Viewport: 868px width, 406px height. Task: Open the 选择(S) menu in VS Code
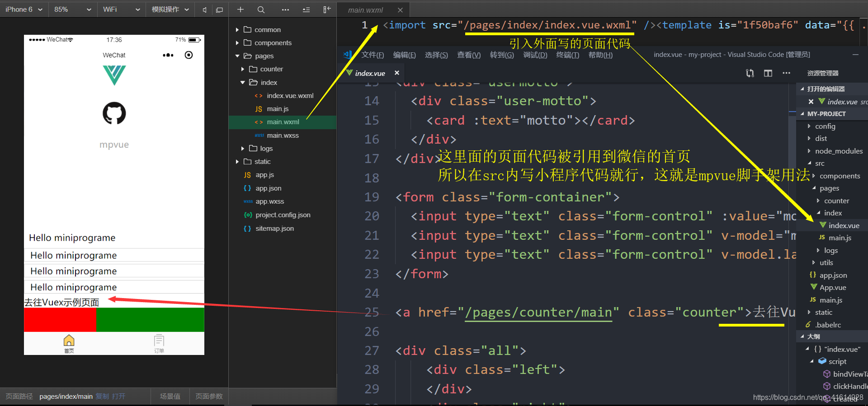(x=436, y=55)
